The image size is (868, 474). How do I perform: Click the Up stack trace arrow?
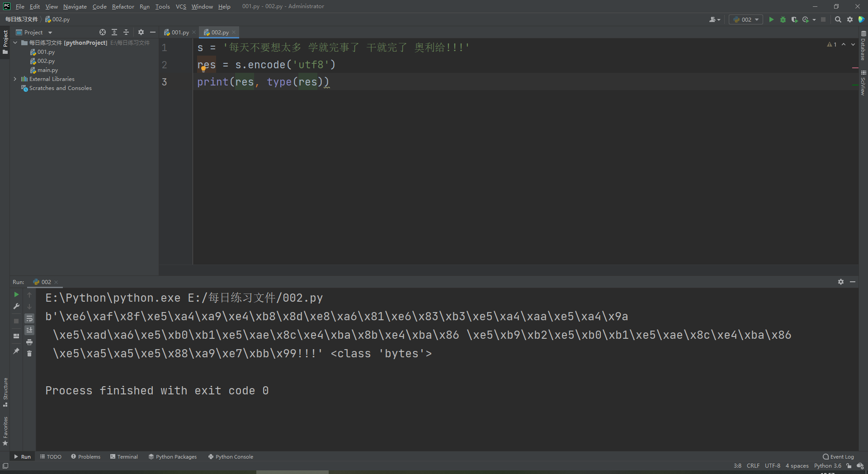coord(29,294)
